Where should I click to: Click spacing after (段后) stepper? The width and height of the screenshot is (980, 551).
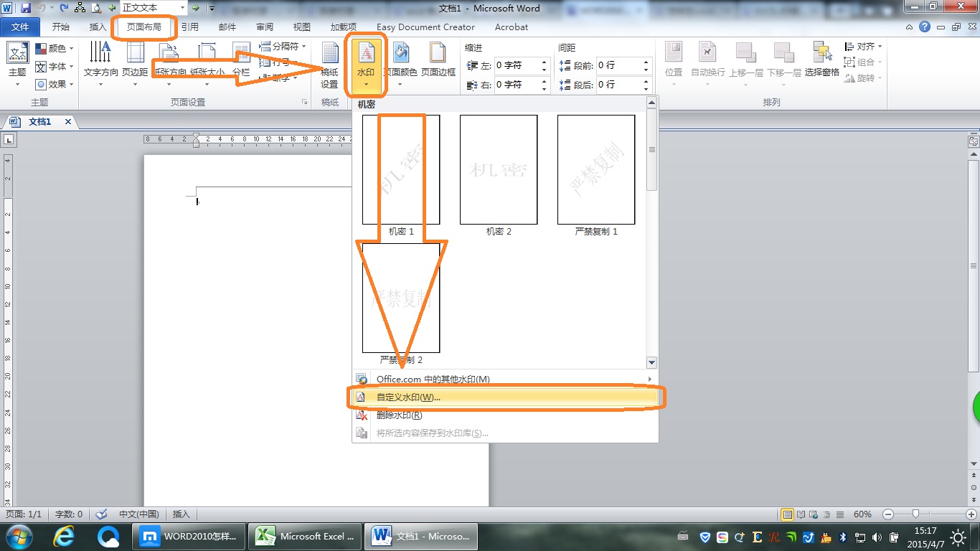pyautogui.click(x=646, y=85)
